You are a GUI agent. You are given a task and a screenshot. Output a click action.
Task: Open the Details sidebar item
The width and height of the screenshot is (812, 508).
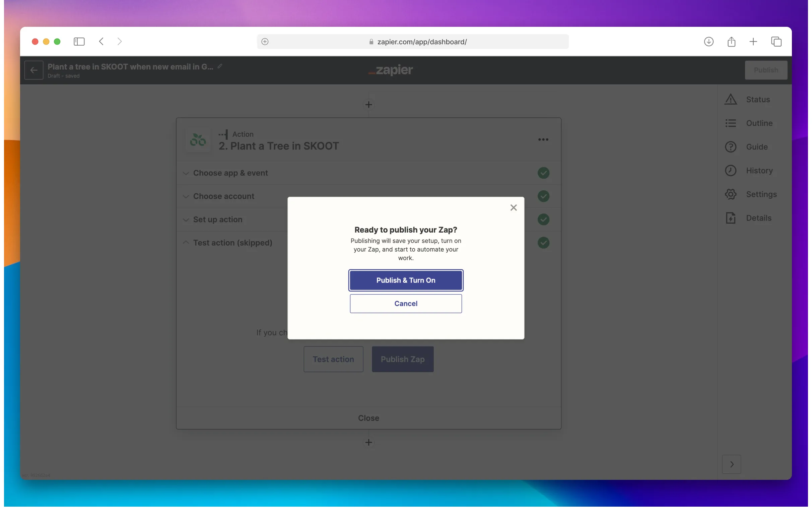(x=758, y=218)
